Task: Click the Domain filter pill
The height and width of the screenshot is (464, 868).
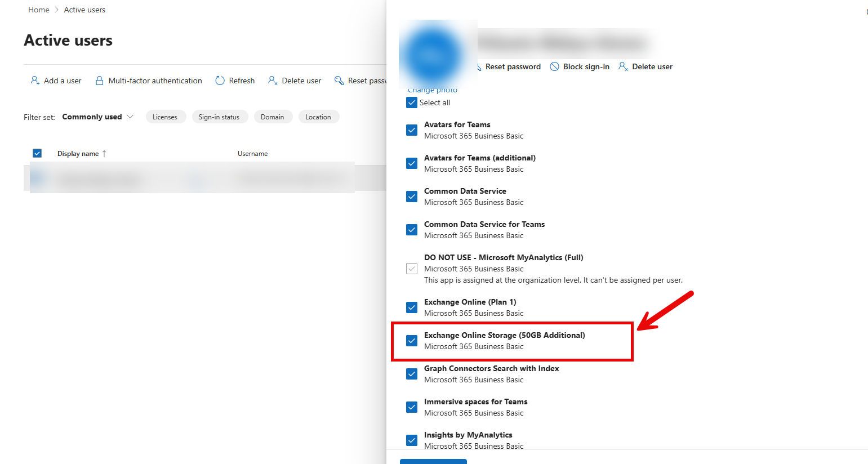Action: tap(273, 117)
